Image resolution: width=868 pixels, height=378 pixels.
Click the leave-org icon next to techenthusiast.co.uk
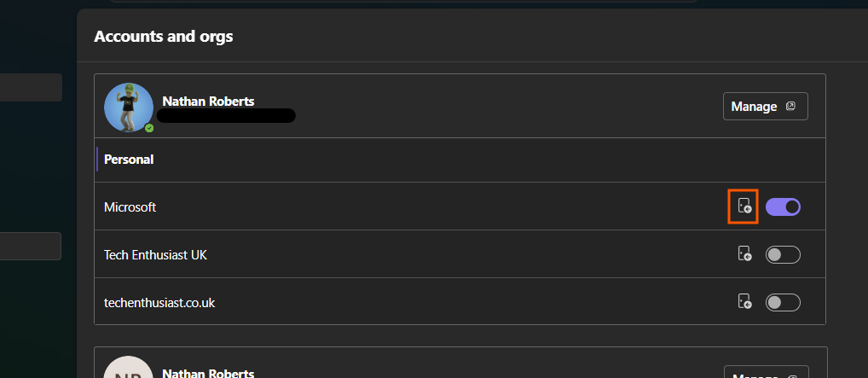[x=744, y=302]
